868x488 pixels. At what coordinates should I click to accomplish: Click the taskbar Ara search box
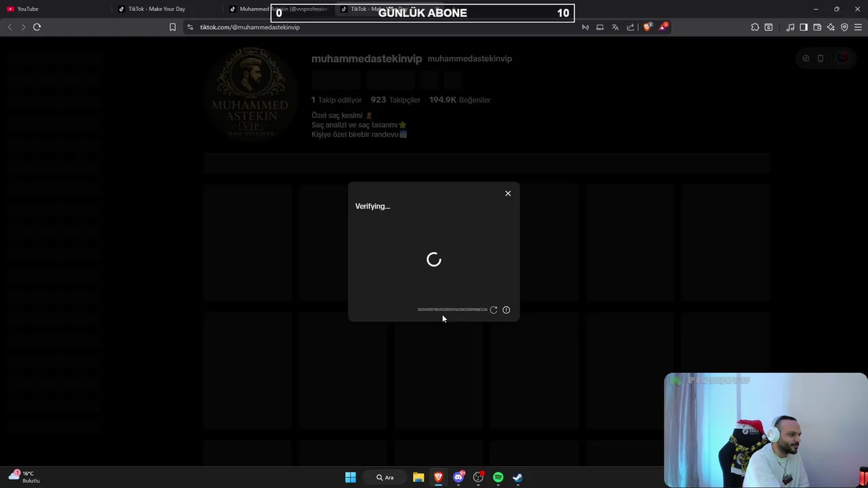click(x=385, y=477)
